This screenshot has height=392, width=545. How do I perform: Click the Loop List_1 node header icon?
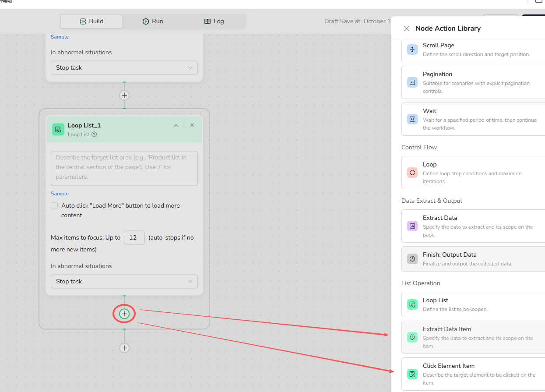click(x=58, y=129)
